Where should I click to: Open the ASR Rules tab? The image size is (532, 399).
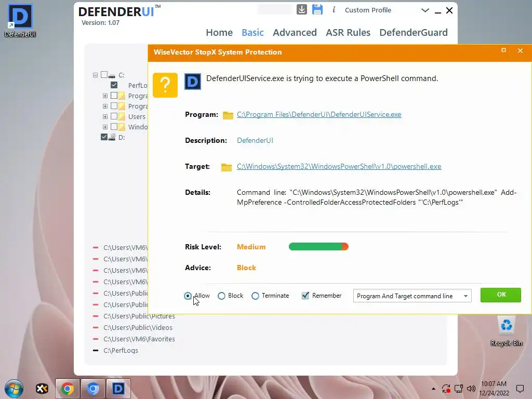pyautogui.click(x=348, y=33)
